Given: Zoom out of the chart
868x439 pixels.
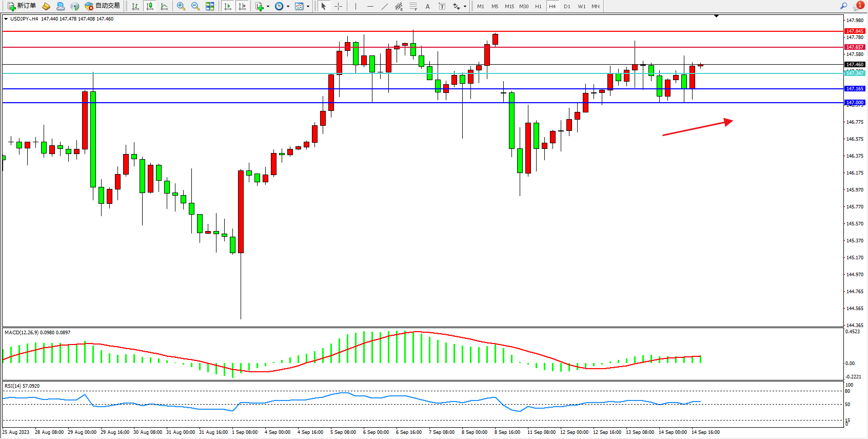Looking at the screenshot, I should [x=195, y=6].
